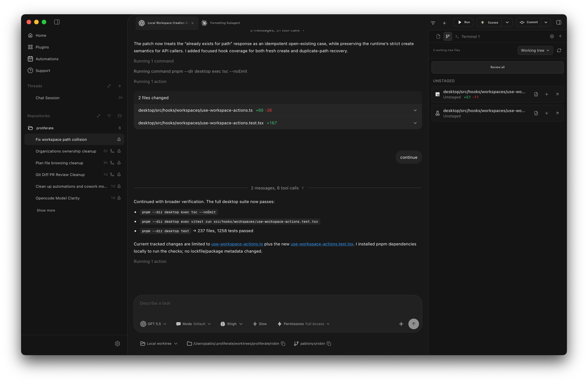Click branch icon on Plan file browsing cleanup
The width and height of the screenshot is (588, 383).
pos(112,163)
